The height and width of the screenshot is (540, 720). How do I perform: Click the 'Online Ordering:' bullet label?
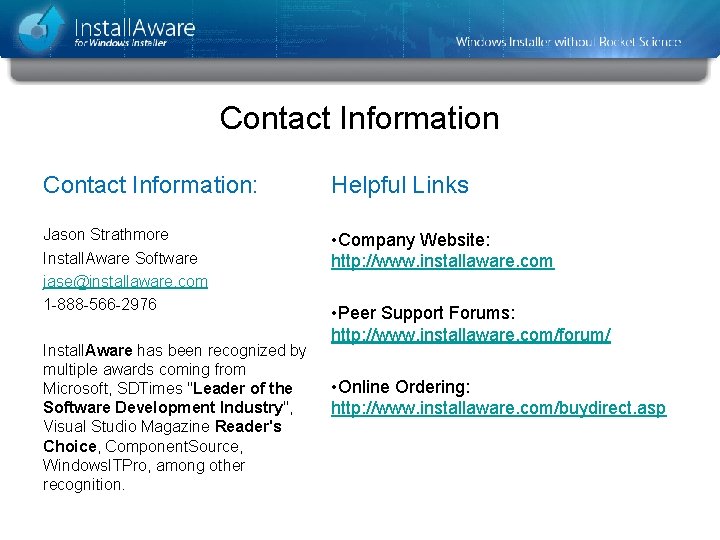(404, 387)
